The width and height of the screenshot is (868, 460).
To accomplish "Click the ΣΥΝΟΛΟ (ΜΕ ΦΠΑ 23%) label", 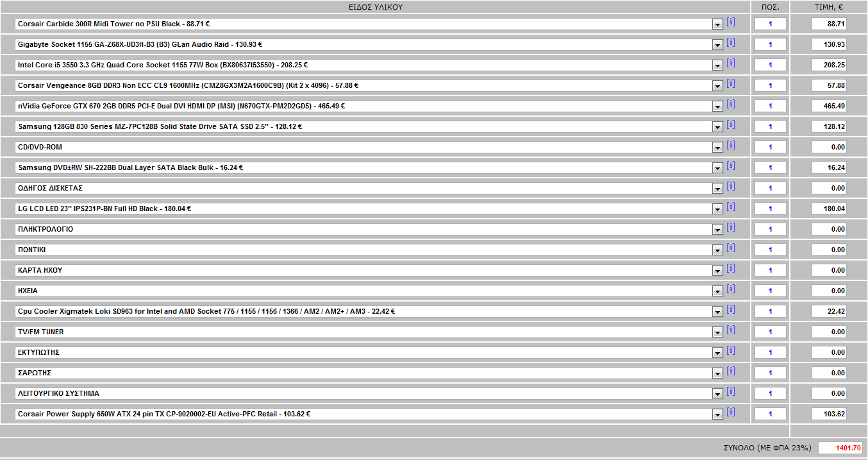I will [767, 448].
